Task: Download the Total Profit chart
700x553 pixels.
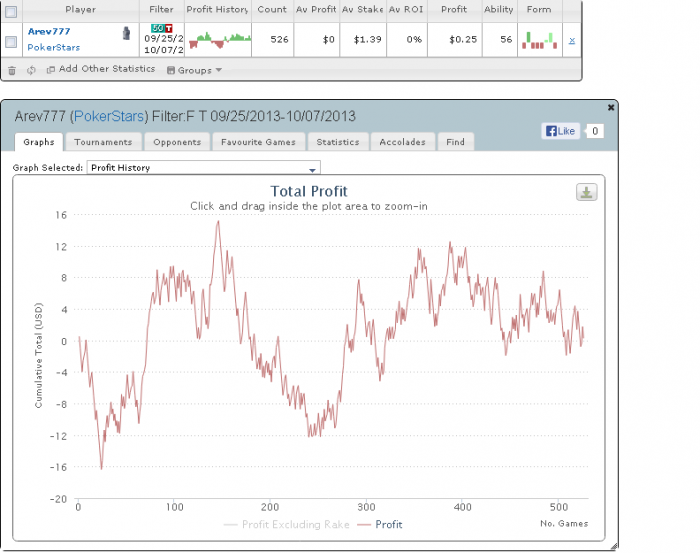Action: coord(586,192)
